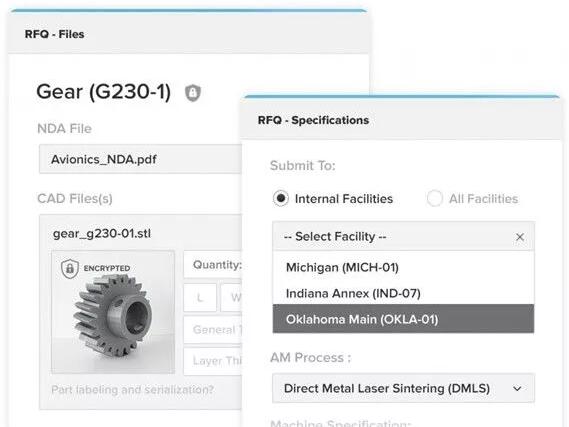Open Direct Metal Laser Sintering (DMLS) dropdown
Screen dimensions: 569x427
pyautogui.click(x=403, y=388)
